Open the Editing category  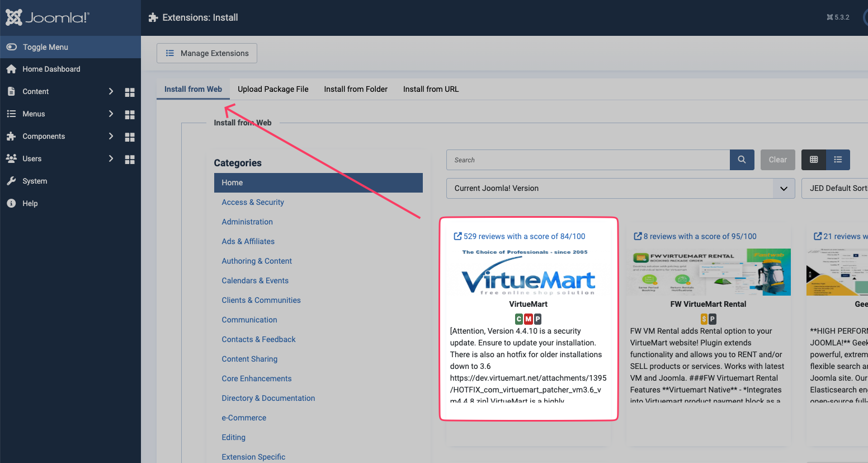pos(234,437)
